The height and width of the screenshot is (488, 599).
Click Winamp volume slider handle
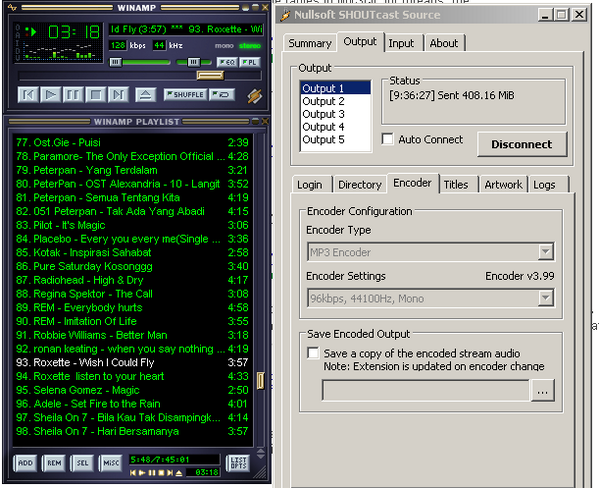point(115,62)
